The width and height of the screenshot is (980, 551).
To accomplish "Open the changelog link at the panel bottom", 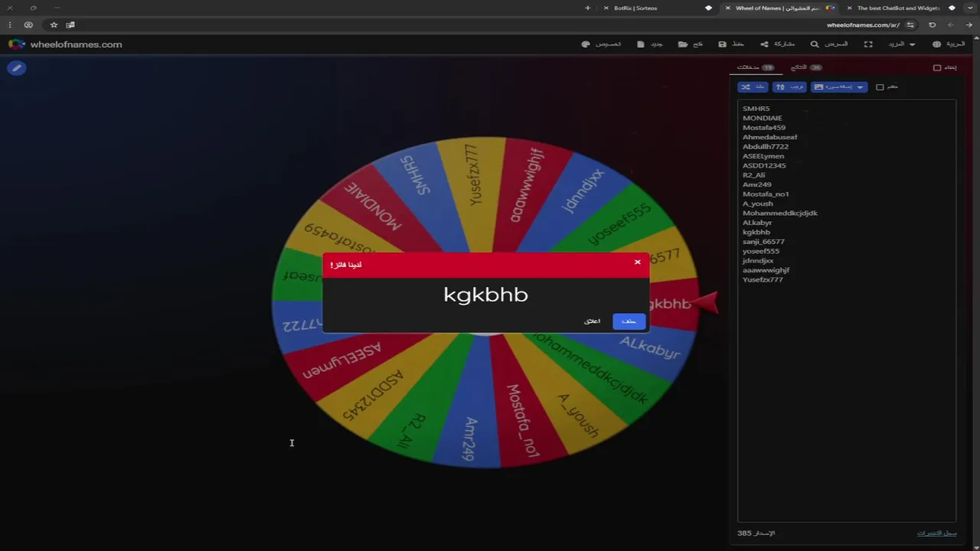I will point(937,533).
